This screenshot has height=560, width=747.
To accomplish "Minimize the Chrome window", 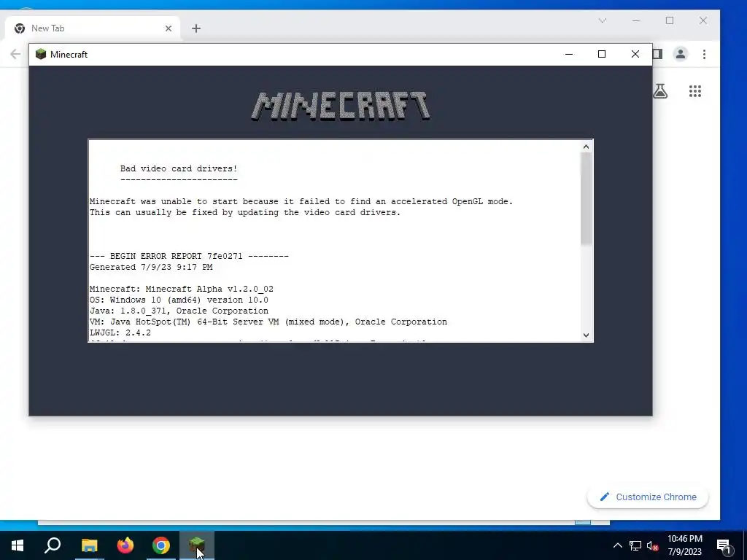I will tap(635, 20).
